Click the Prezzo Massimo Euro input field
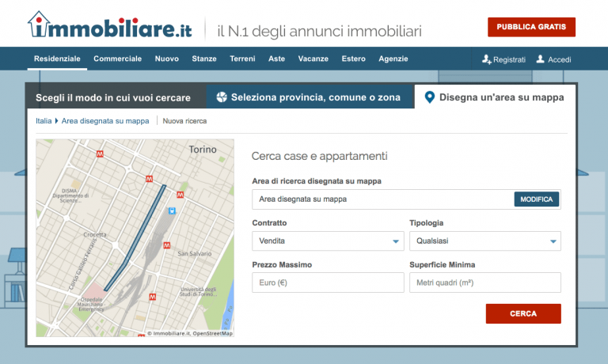Viewport: 608px width, 364px height. click(328, 282)
